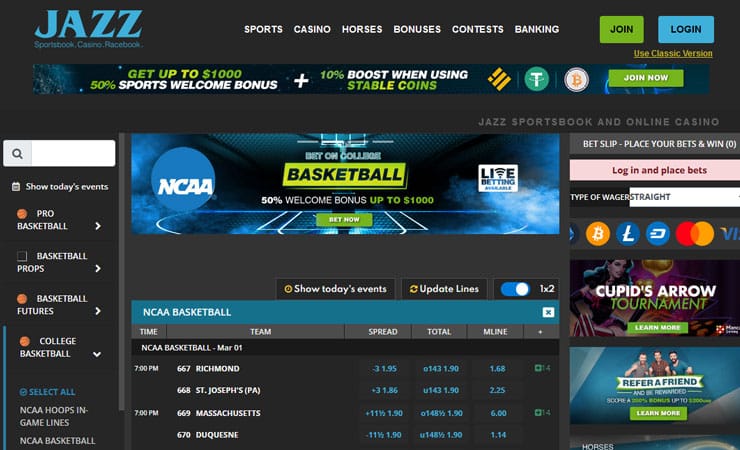This screenshot has height=450, width=740.
Task: Click Bet Now in basketball banner
Action: [344, 219]
